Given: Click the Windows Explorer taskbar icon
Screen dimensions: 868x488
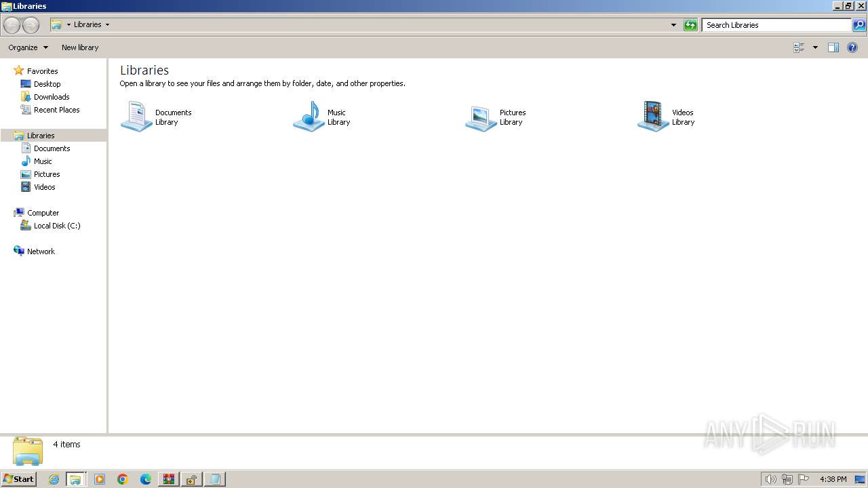Looking at the screenshot, I should pos(75,479).
